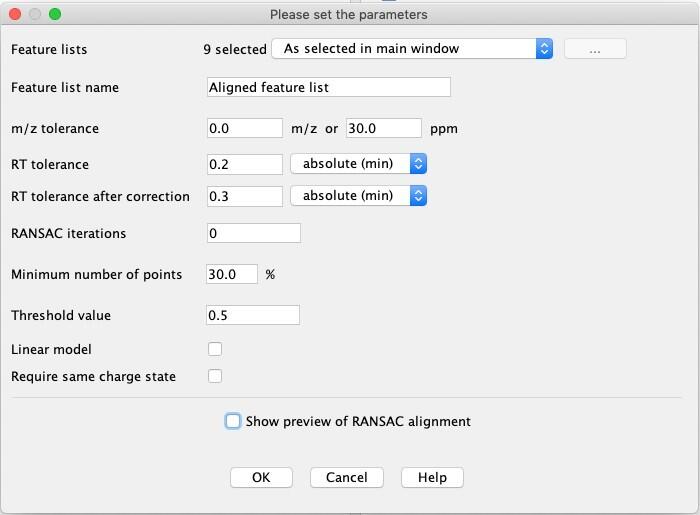Click the Threshold value input
Viewport: 700px width, 515px height.
253,315
